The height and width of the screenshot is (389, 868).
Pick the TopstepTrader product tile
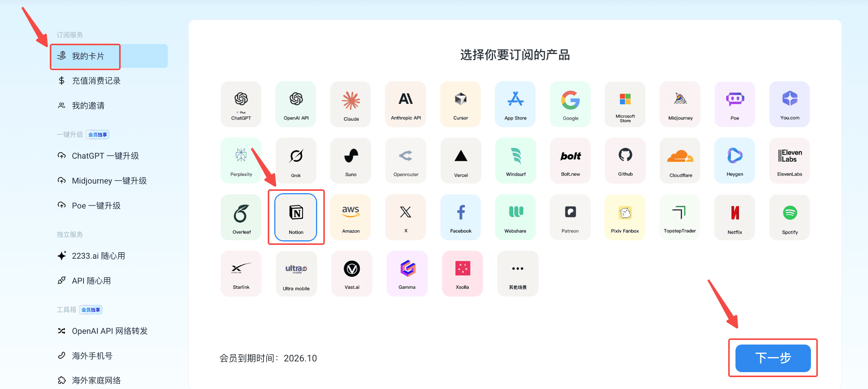(680, 217)
